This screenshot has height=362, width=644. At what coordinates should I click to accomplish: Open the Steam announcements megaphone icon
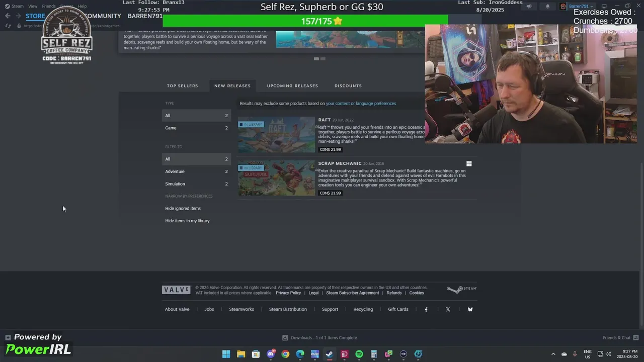529,7
